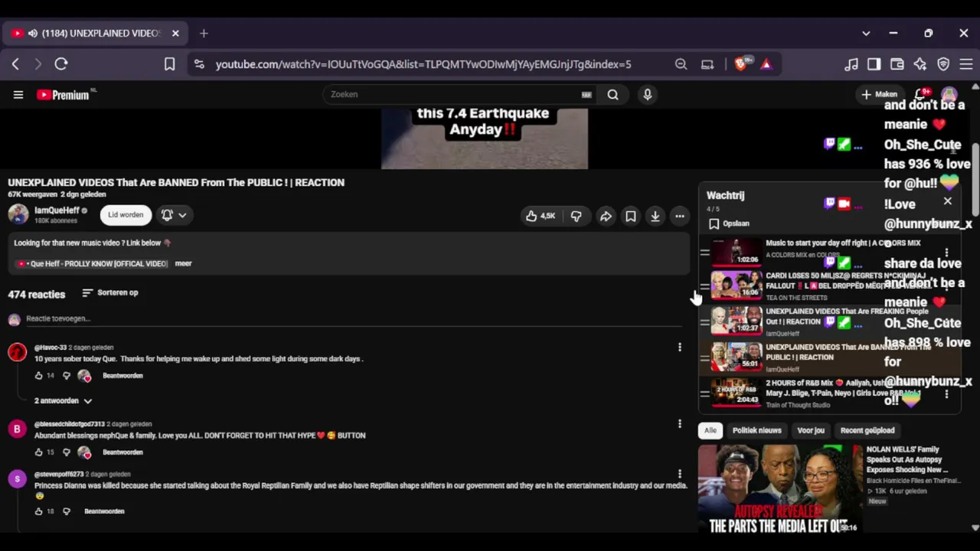Open YouTube guide hamburger menu
This screenshot has height=551, width=980.
point(18,94)
